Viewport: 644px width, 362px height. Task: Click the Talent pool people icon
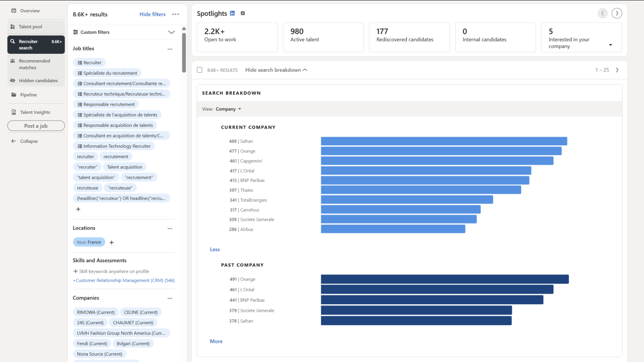point(12,27)
